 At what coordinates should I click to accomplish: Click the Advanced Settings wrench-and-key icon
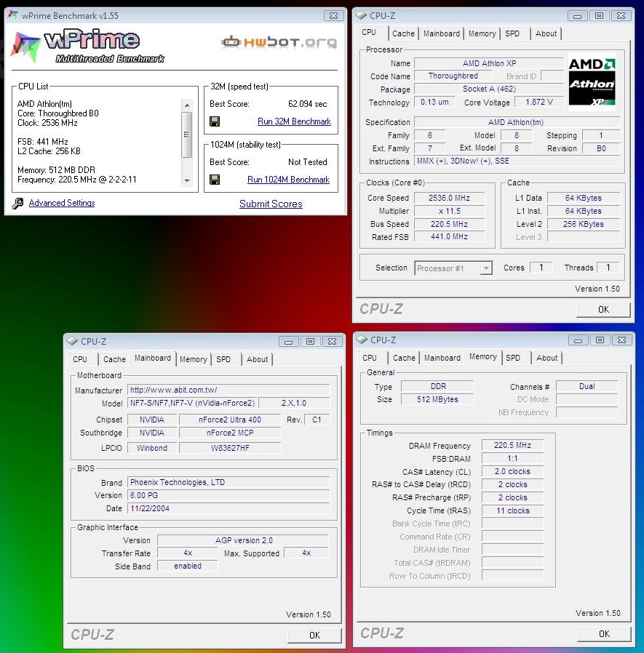(x=17, y=203)
